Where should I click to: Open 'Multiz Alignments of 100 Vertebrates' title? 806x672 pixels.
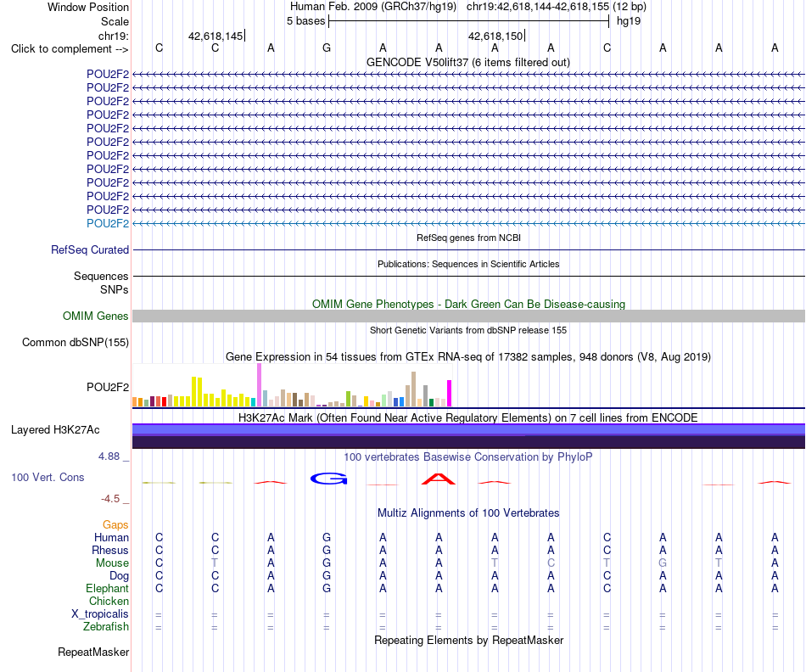pyautogui.click(x=468, y=512)
